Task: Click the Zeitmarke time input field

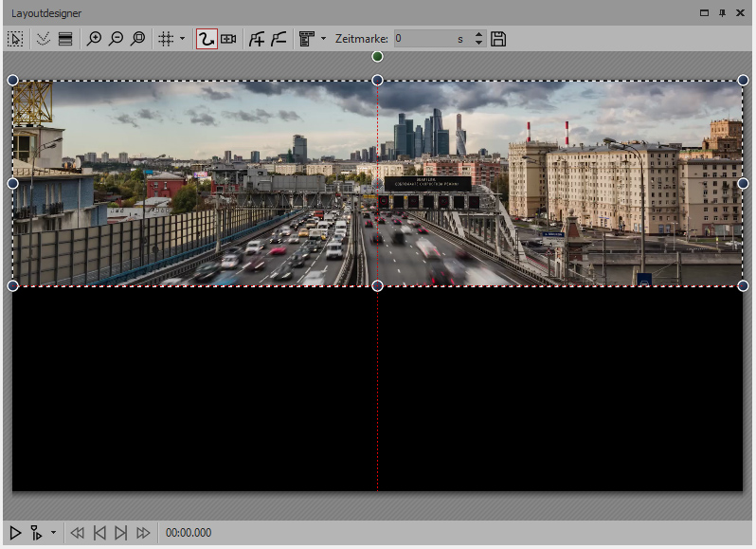Action: coord(422,39)
